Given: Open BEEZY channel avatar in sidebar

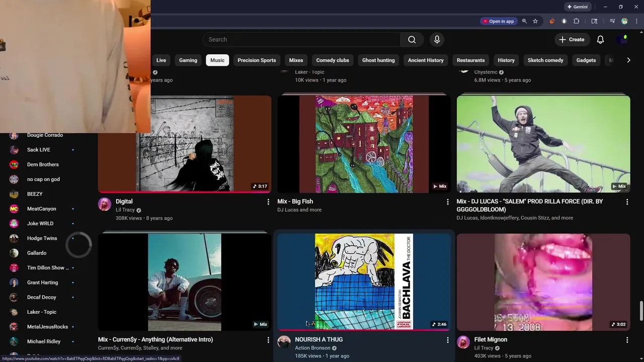Looking at the screenshot, I should point(14,194).
